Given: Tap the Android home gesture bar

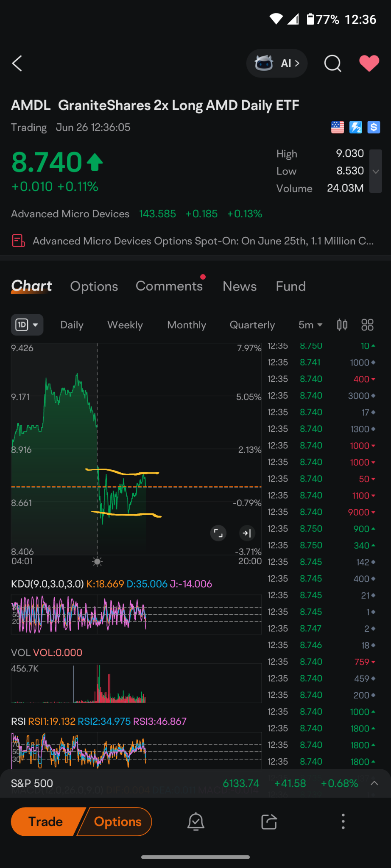Looking at the screenshot, I should click(195, 857).
